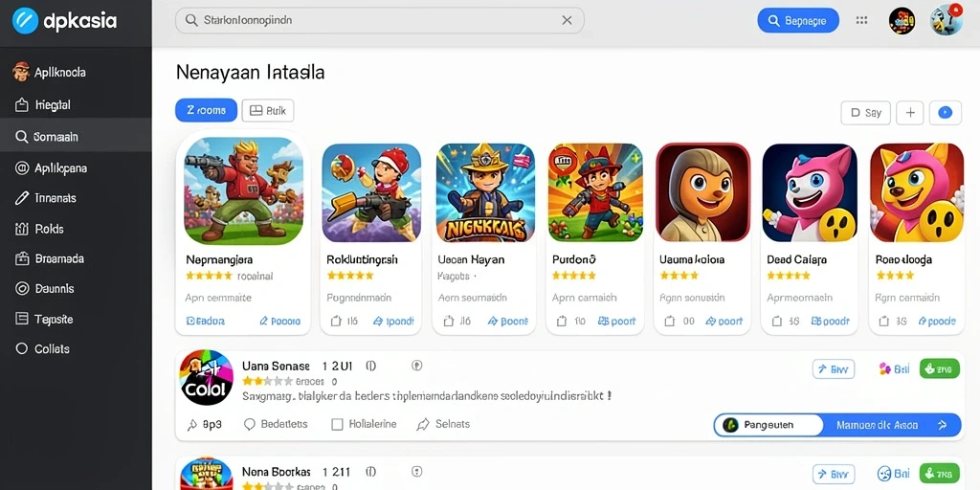Click poort link on Purdonô card
This screenshot has height=490, width=980.
point(617,322)
